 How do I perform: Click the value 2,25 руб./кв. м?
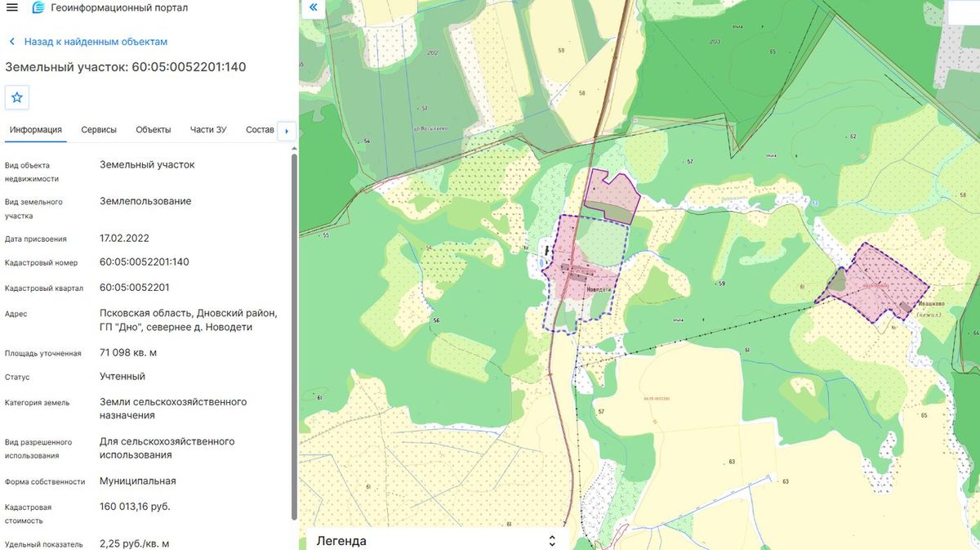coord(134,543)
